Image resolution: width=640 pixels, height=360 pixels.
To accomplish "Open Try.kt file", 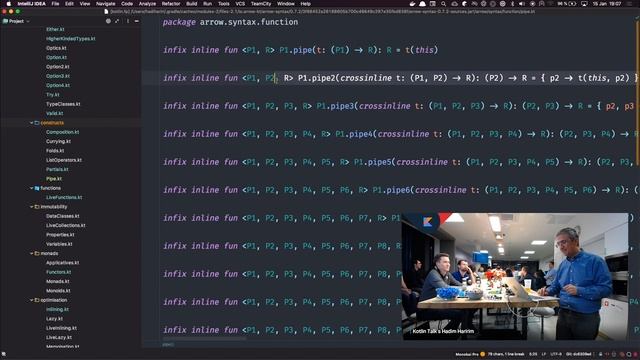I will pos(52,95).
